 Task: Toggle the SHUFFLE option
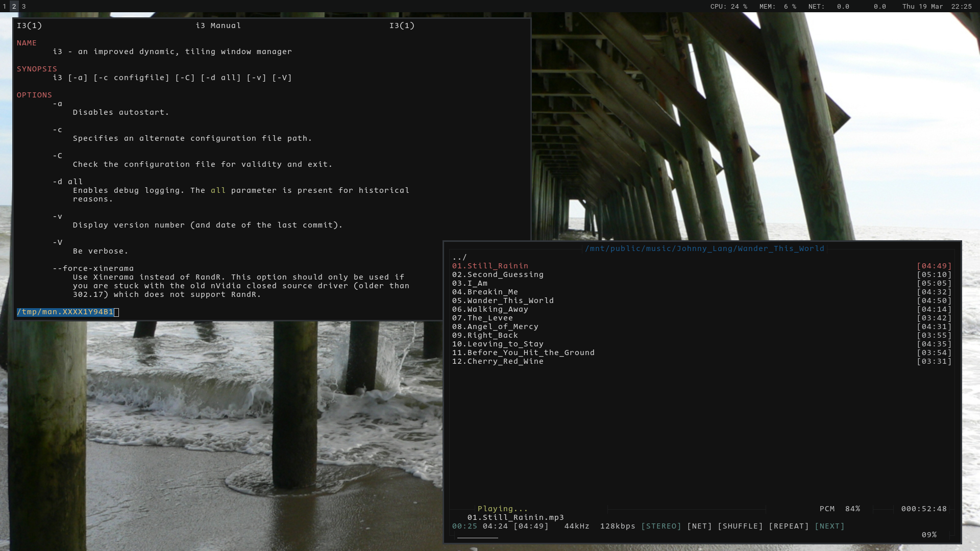click(740, 526)
